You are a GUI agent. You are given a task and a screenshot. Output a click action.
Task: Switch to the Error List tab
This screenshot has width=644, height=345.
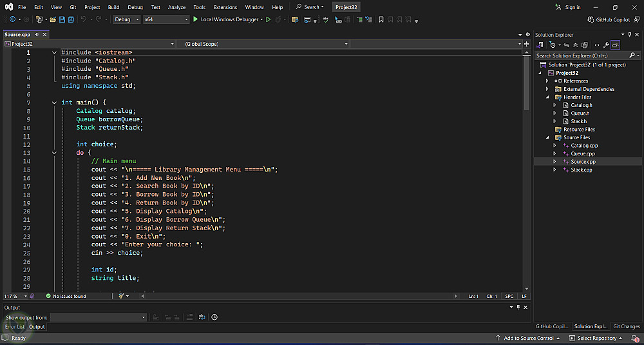[15, 327]
